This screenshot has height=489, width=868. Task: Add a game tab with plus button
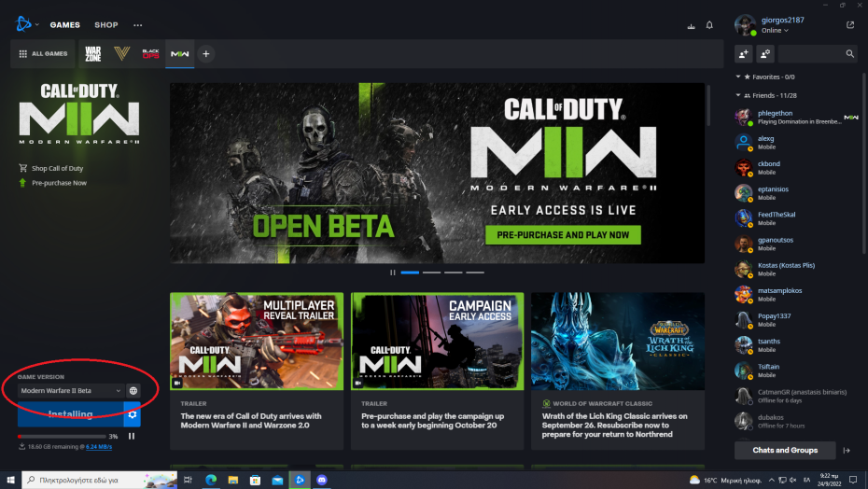206,54
